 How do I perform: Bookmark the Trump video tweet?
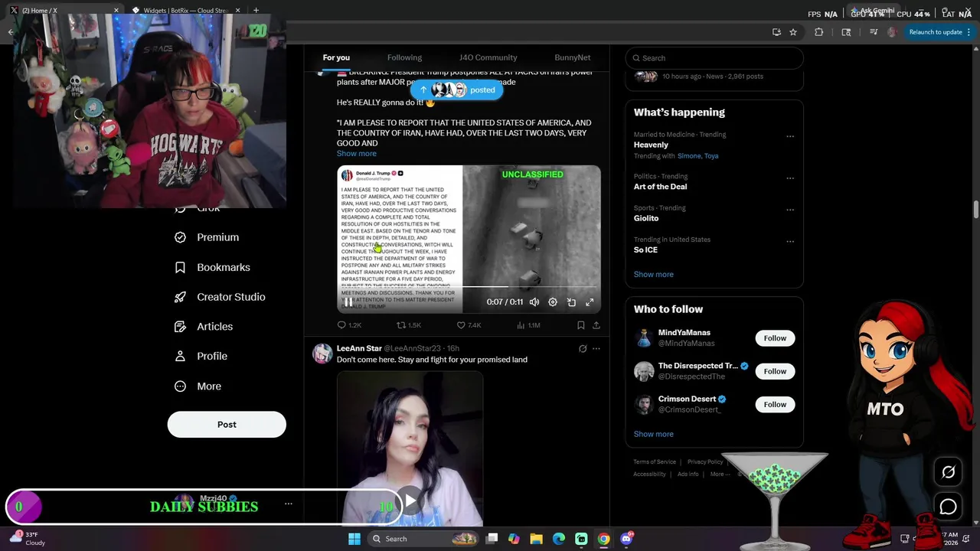[581, 325]
